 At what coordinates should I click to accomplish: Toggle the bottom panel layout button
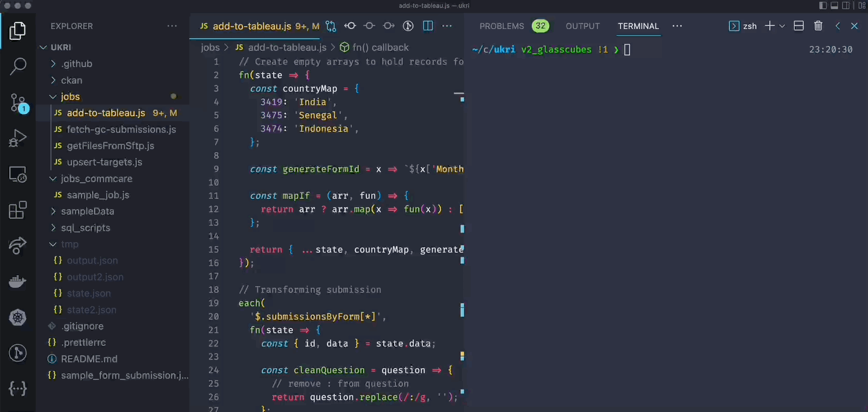click(834, 6)
